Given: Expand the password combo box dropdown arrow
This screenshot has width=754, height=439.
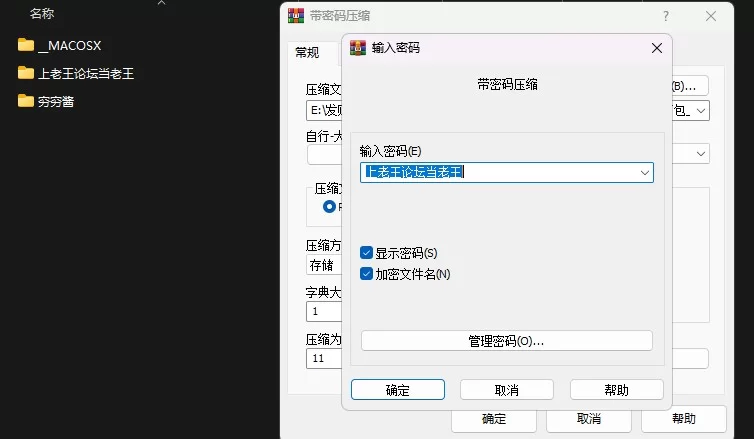Looking at the screenshot, I should click(x=644, y=173).
